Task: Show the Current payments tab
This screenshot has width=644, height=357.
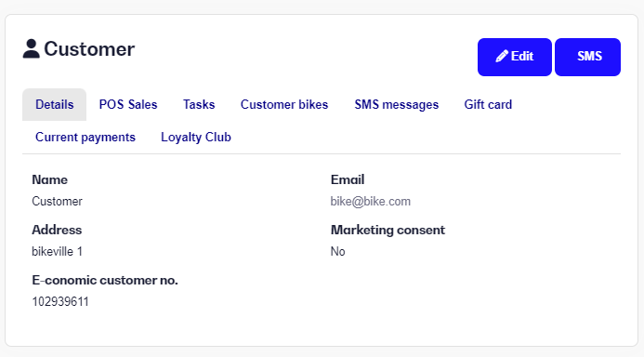Action: click(85, 138)
